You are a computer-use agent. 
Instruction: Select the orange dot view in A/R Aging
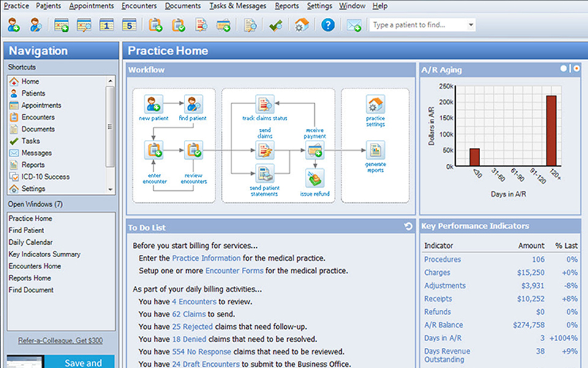tap(576, 69)
